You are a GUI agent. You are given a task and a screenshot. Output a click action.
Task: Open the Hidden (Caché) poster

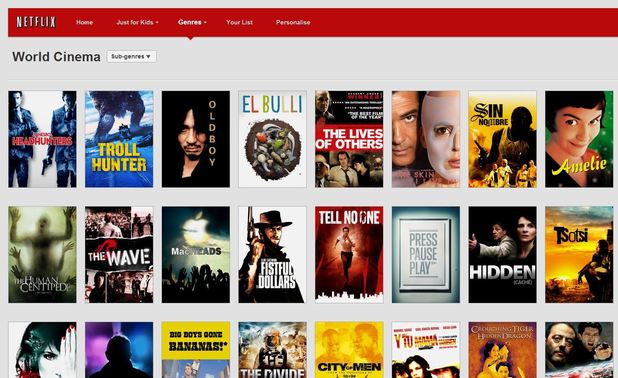pos(503,255)
